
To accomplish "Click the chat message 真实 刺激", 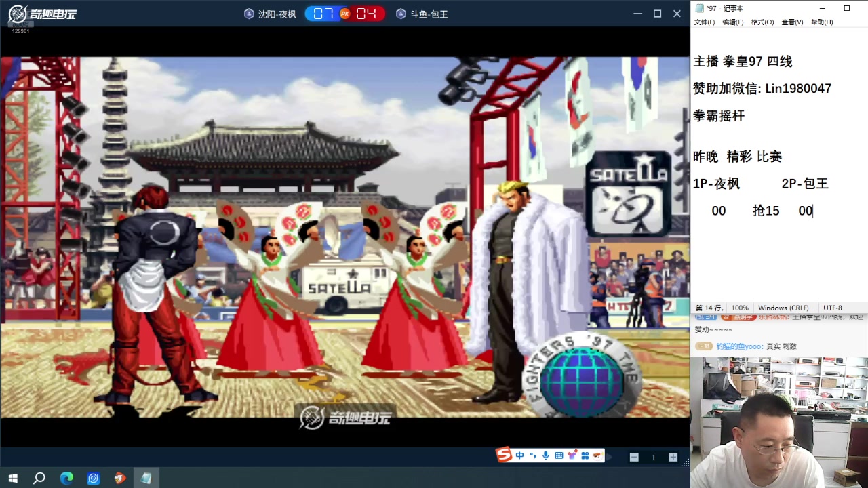I will pyautogui.click(x=781, y=346).
